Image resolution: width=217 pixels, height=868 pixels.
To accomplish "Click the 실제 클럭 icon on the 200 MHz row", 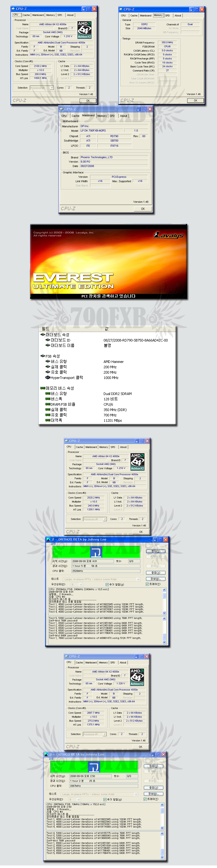I will [x=48, y=367].
